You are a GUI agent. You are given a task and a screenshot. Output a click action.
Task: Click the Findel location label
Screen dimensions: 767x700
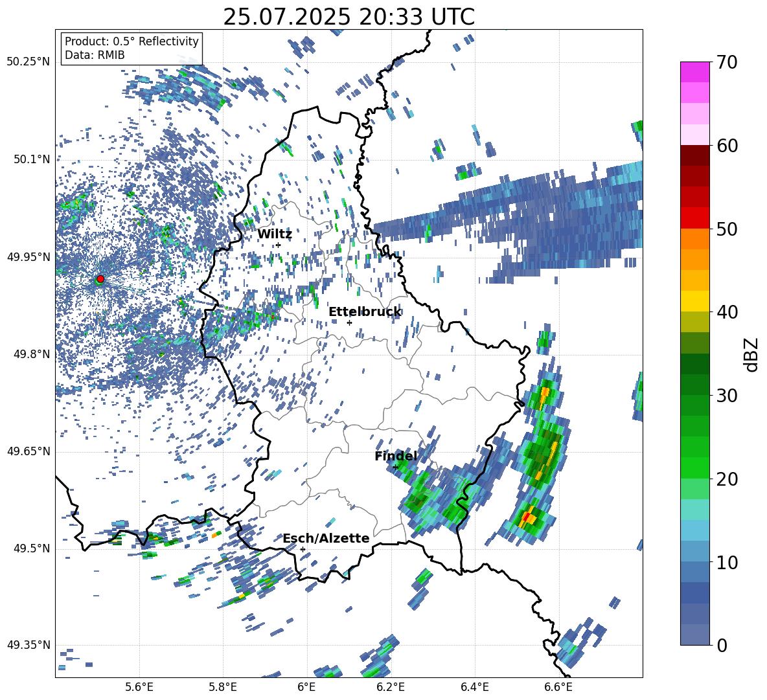(396, 456)
